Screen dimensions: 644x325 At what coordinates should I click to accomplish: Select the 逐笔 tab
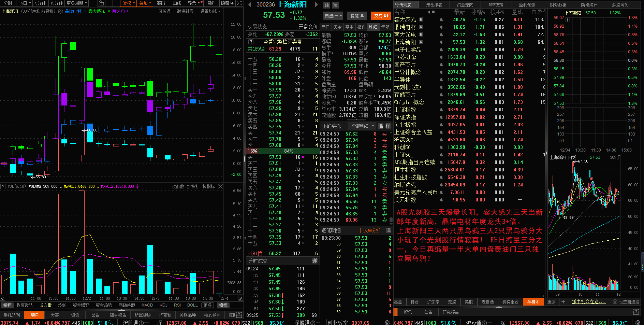point(385,27)
